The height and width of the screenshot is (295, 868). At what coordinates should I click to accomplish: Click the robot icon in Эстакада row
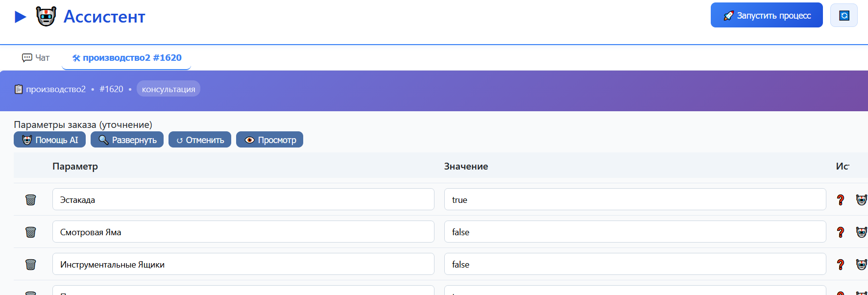click(861, 199)
